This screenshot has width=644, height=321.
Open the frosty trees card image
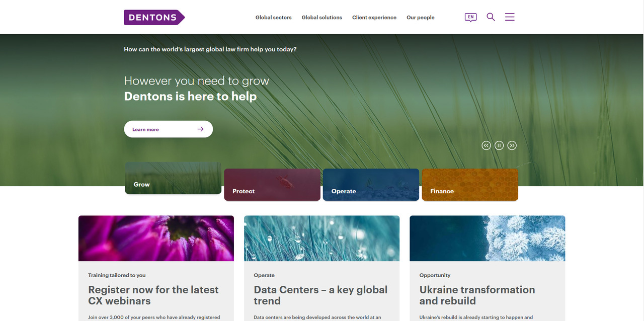coord(488,238)
